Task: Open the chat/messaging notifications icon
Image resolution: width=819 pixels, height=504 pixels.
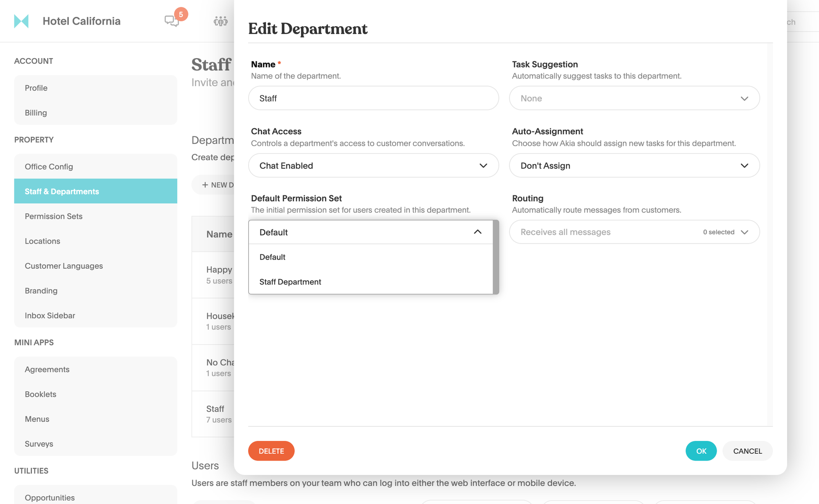Action: pos(172,20)
